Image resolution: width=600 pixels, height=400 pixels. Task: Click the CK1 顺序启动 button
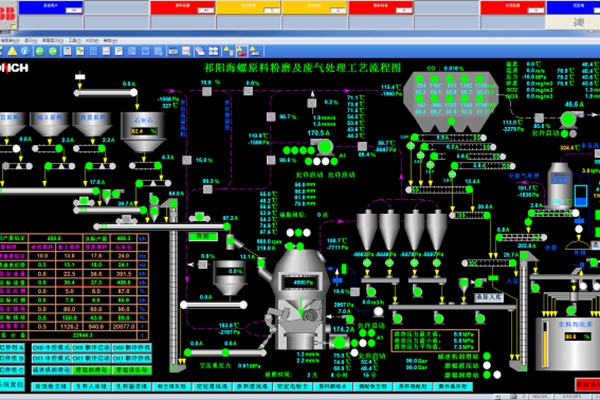tap(91, 359)
